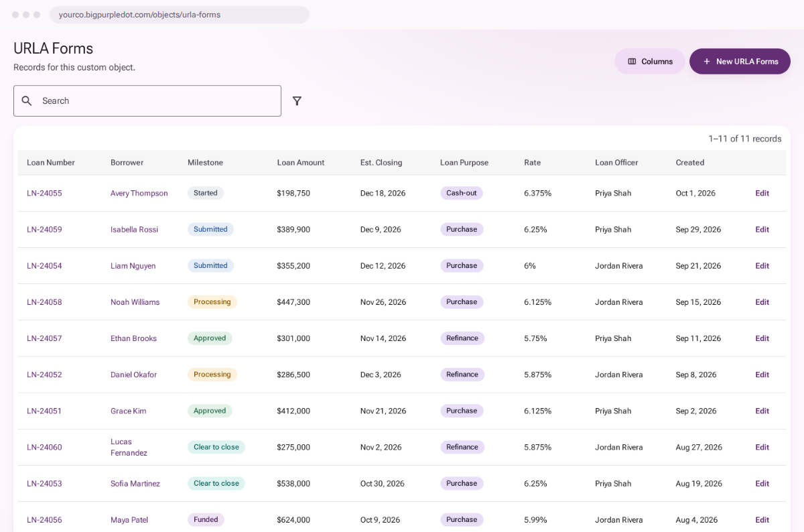The height and width of the screenshot is (532, 804).
Task: Open borrower Maya Patel link
Action: (129, 519)
